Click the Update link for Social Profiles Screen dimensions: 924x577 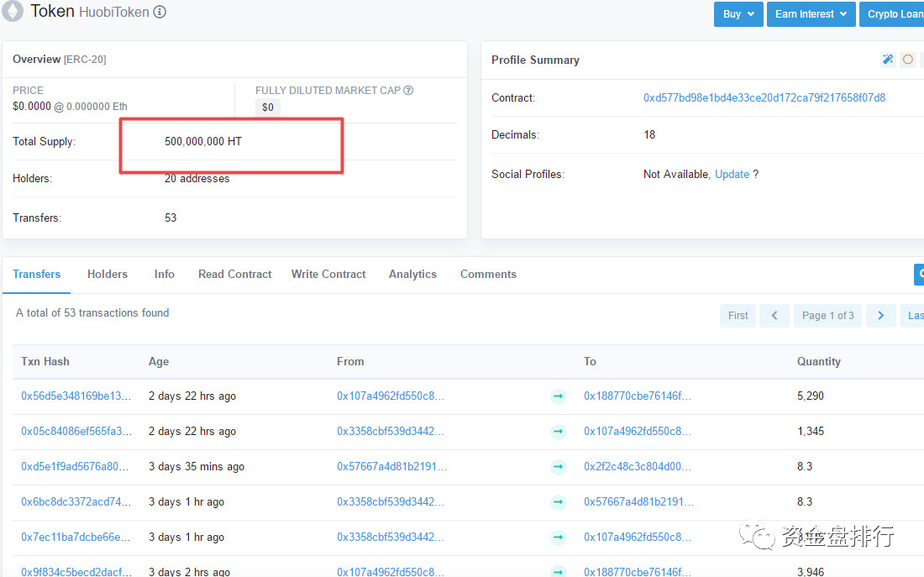coord(732,175)
